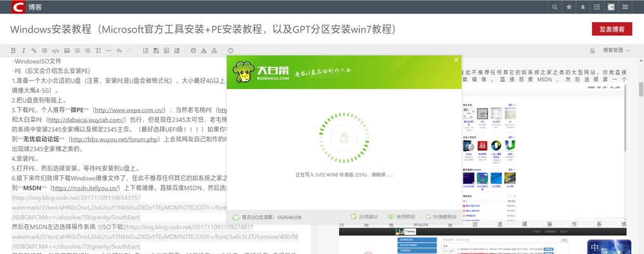This screenshot has width=644, height=254.
Task: Click write-post pencil icon in top bar
Action: tap(596, 7)
